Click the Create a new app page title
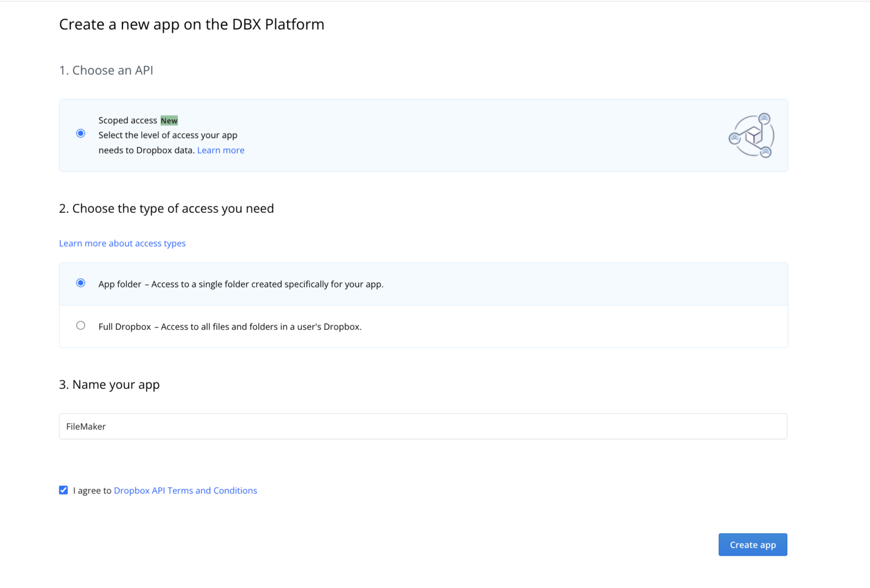Image resolution: width=870 pixels, height=588 pixels. (x=191, y=24)
